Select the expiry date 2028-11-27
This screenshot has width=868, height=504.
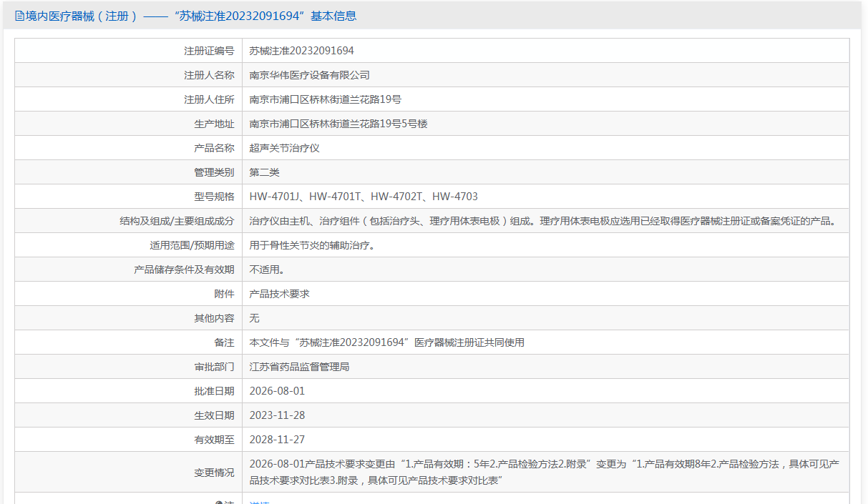[277, 440]
